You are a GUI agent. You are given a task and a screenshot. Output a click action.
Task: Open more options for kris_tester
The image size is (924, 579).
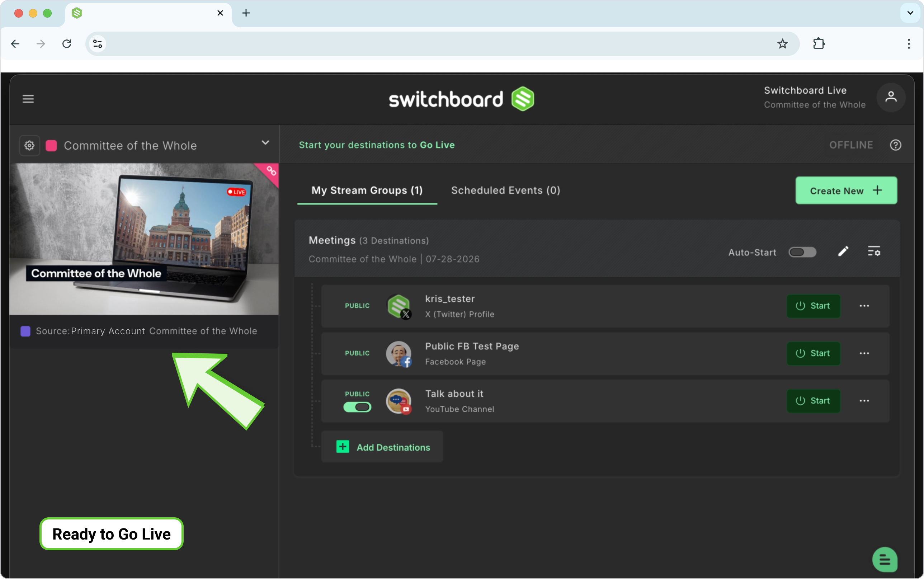tap(864, 306)
